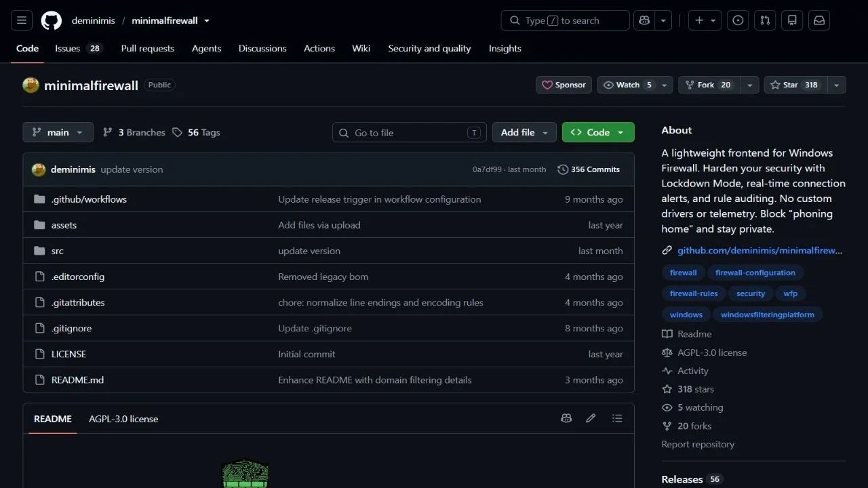Click the file icon beside .gitattributes
Screen dimensions: 868x488
pyautogui.click(x=39, y=302)
